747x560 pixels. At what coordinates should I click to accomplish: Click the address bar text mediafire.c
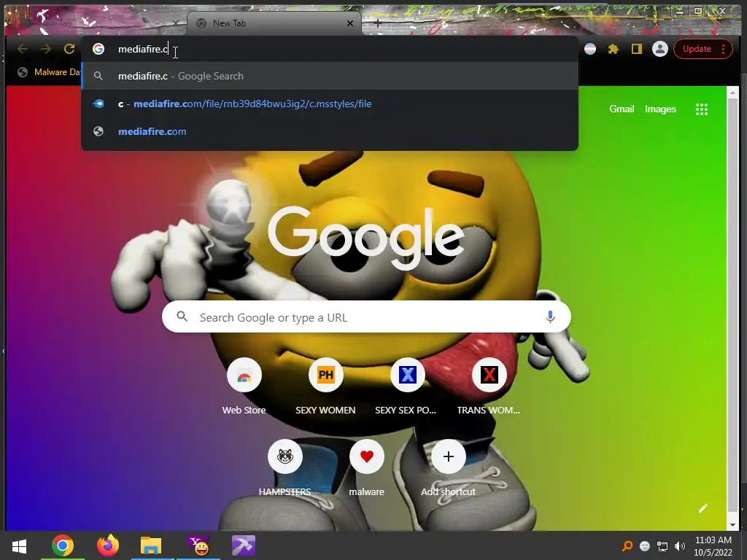143,49
